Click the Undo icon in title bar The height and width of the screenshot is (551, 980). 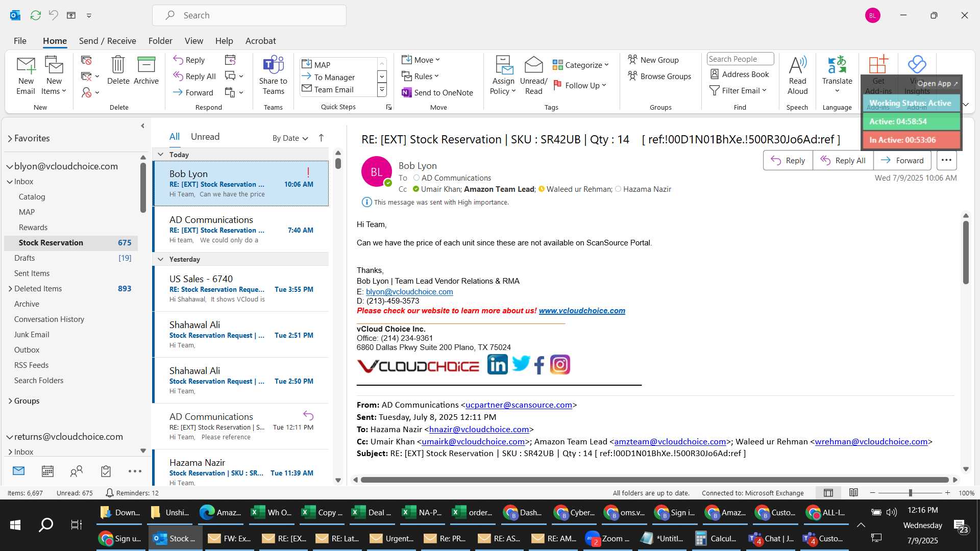coord(53,15)
